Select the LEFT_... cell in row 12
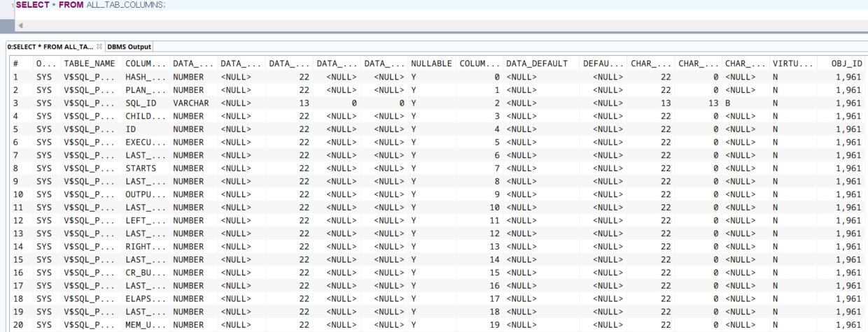868x332 pixels. pos(146,220)
